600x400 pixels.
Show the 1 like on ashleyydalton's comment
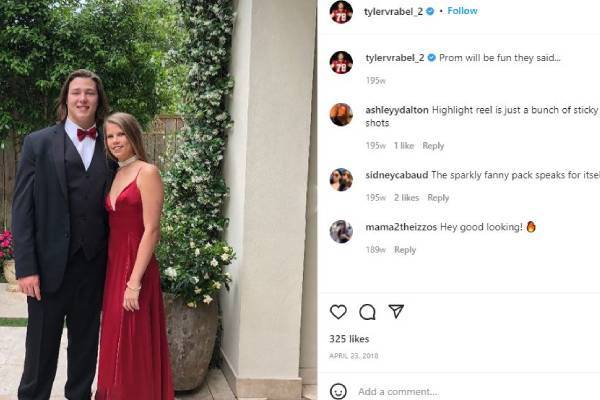pos(404,146)
